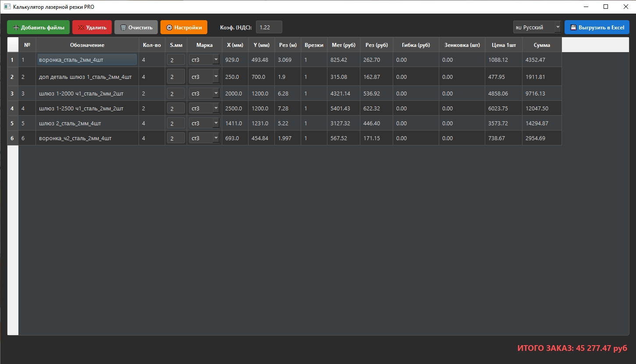Click the S.мм thickness field in row 5
Screen dimensions: 636x364
(176, 124)
